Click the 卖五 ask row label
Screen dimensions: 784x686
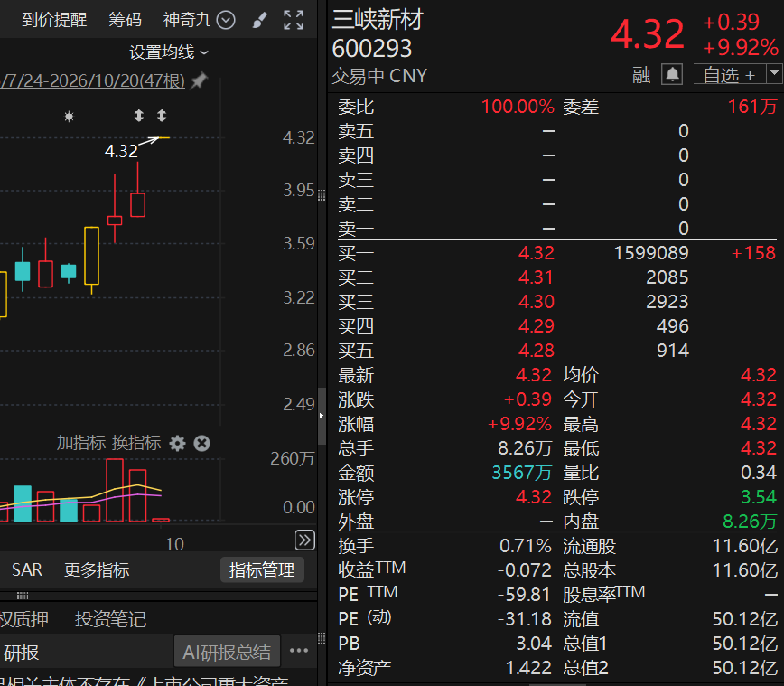click(x=356, y=131)
